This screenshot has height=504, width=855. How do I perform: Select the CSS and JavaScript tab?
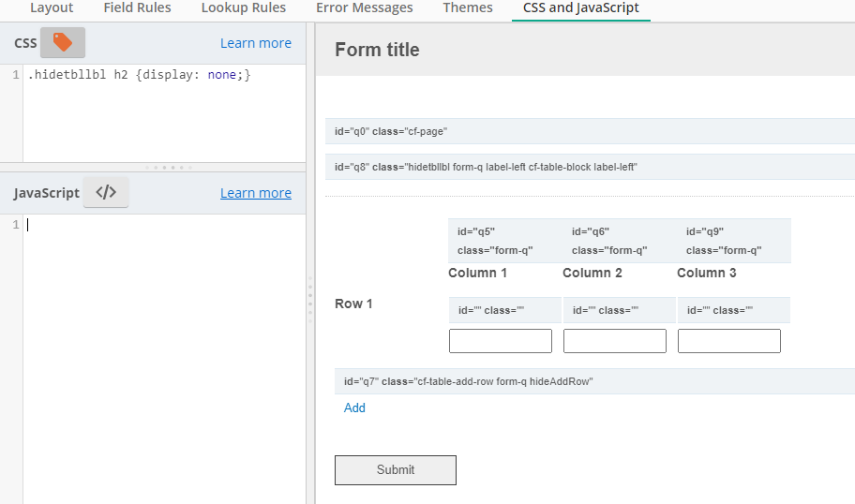[x=580, y=7]
